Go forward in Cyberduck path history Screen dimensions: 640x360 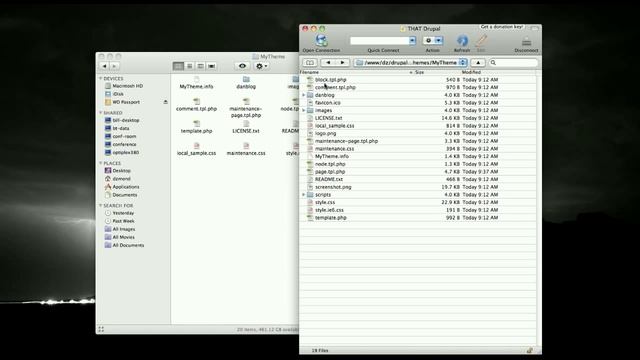click(x=342, y=62)
